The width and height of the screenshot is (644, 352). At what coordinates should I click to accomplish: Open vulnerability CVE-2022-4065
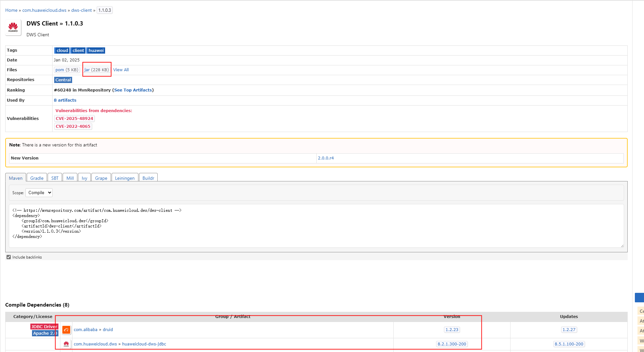click(x=73, y=126)
